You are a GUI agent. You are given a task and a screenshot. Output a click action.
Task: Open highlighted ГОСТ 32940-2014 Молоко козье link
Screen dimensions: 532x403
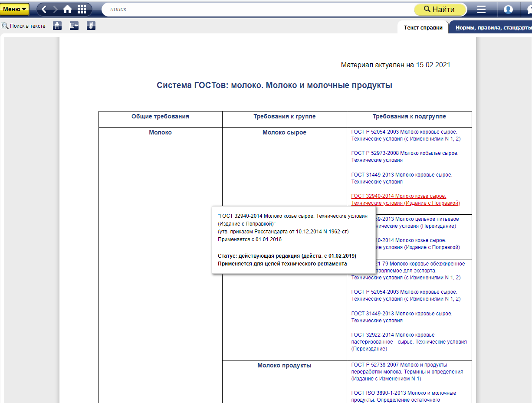click(405, 199)
